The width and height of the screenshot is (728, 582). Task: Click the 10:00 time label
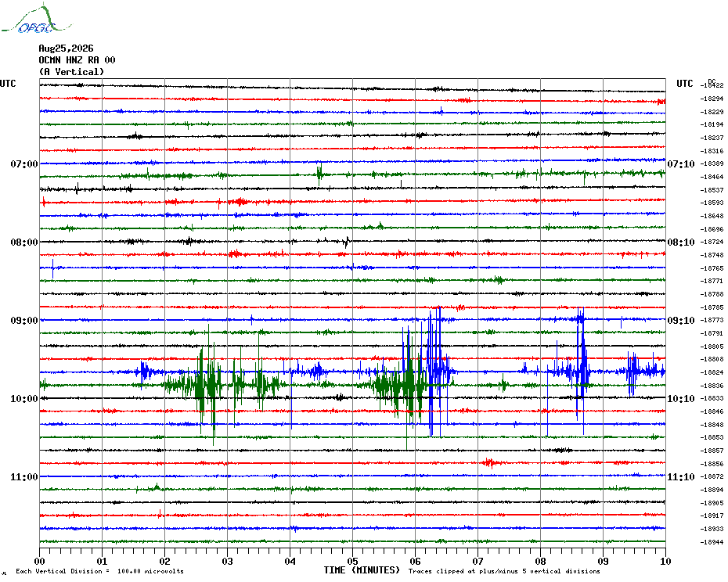(x=24, y=399)
